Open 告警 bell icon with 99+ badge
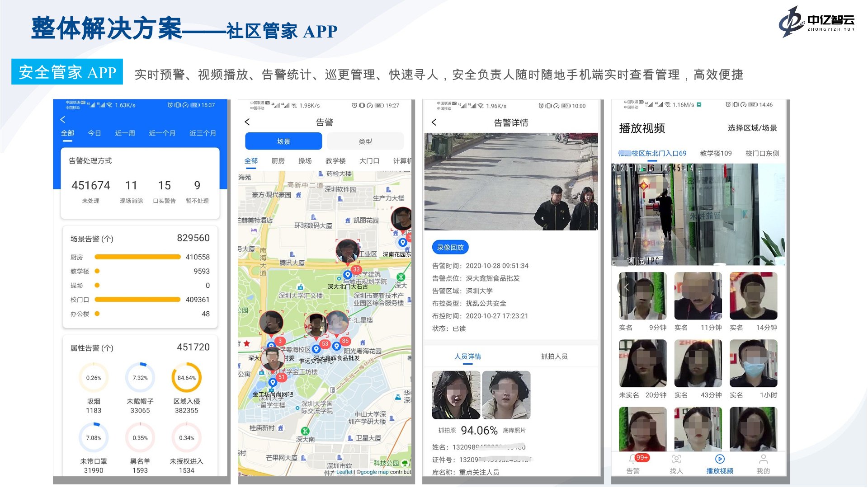 point(633,460)
